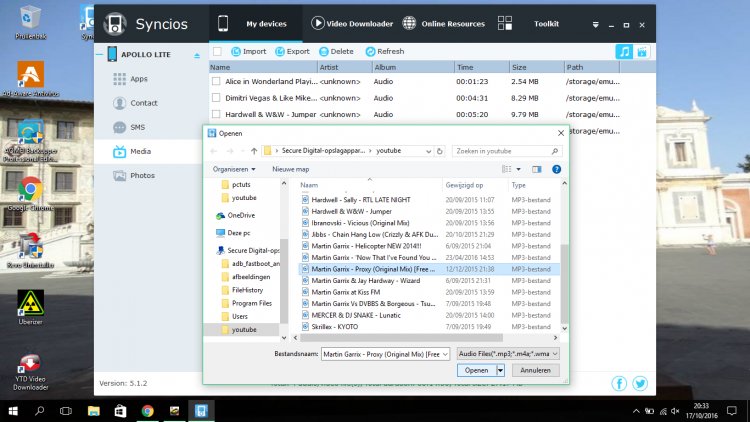Check the Alice in Wonderland track checkbox
The width and height of the screenshot is (750, 422).
pyautogui.click(x=217, y=82)
